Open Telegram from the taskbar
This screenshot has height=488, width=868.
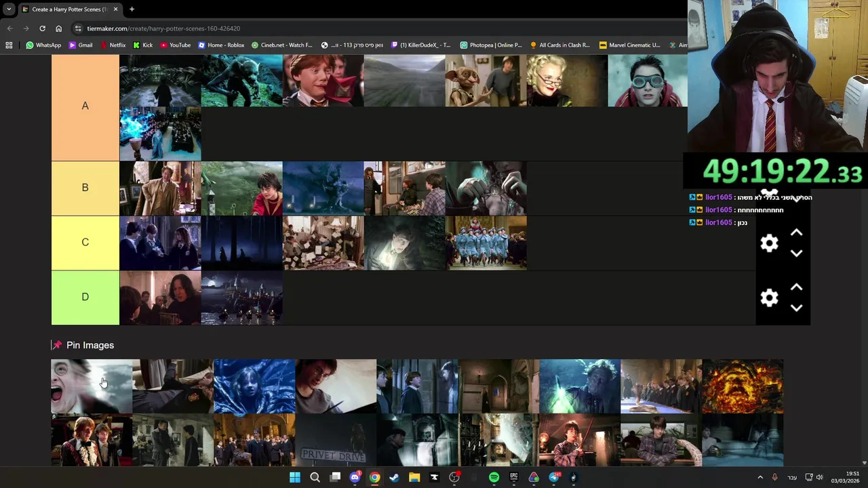554,477
